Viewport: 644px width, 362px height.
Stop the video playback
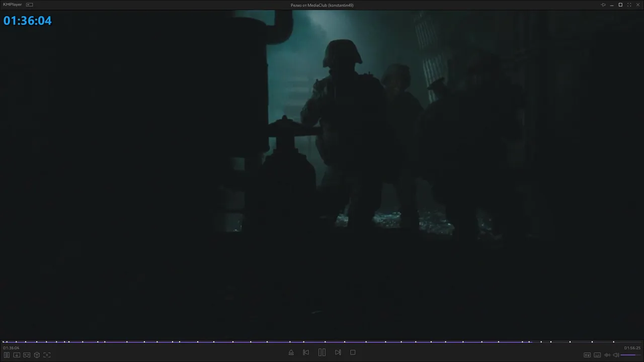pyautogui.click(x=353, y=352)
